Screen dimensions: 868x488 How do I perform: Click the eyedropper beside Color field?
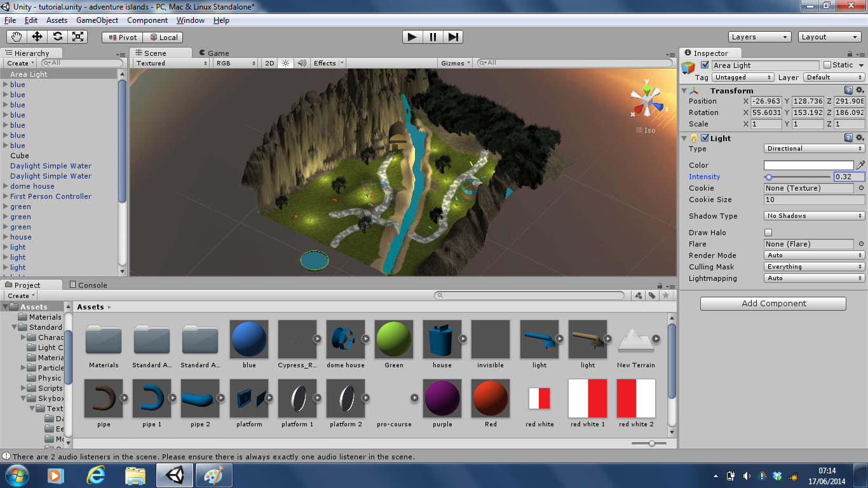click(x=861, y=165)
